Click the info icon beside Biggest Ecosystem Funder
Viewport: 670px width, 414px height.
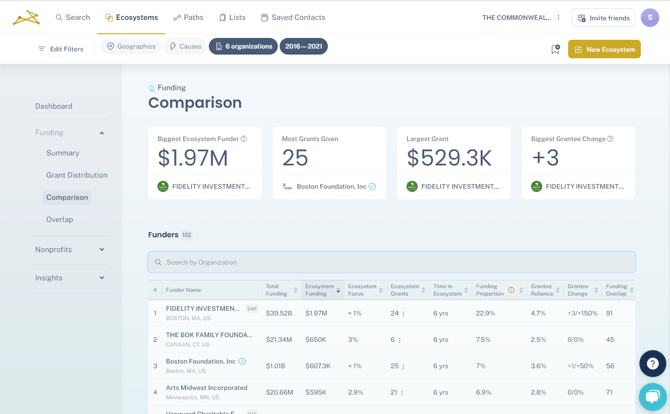coord(244,139)
